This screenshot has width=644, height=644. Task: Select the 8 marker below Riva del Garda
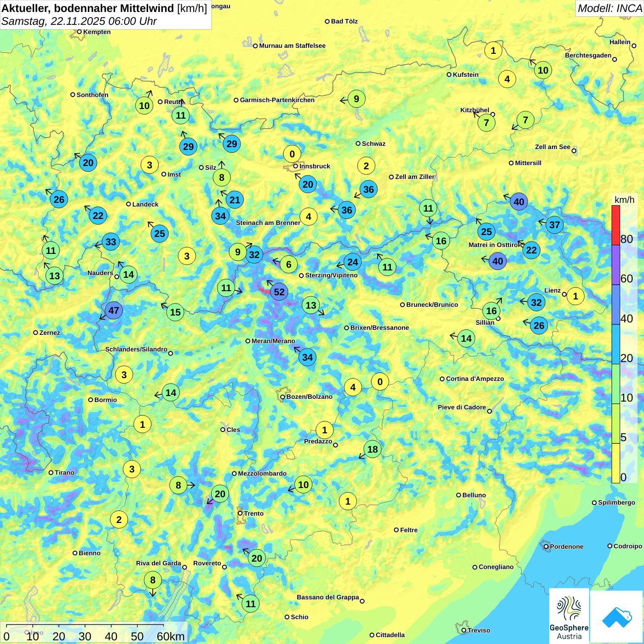pyautogui.click(x=153, y=580)
